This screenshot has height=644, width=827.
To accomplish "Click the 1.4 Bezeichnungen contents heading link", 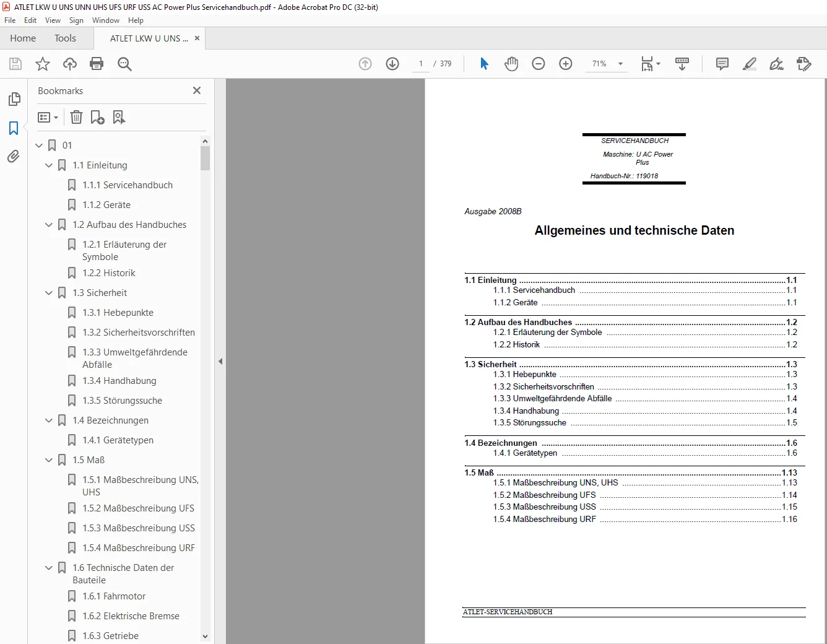I will coord(631,443).
